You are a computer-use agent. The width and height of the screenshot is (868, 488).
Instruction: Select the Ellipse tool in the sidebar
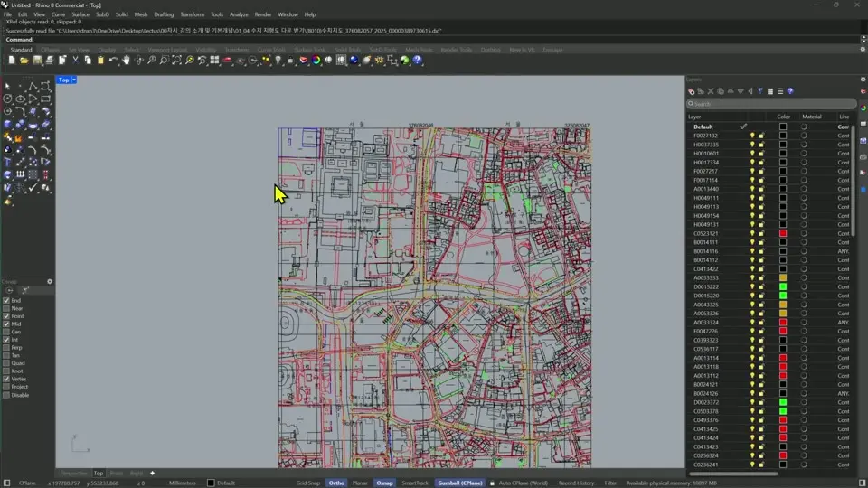pyautogui.click(x=21, y=99)
